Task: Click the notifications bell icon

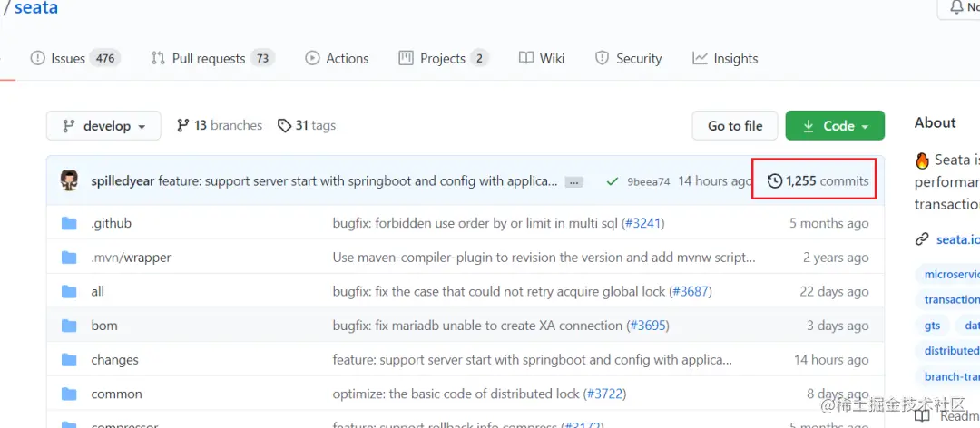Action: (x=956, y=7)
